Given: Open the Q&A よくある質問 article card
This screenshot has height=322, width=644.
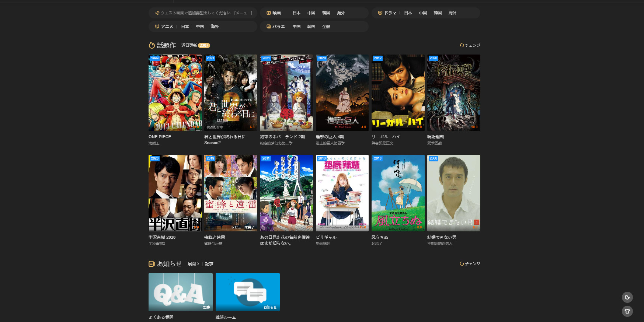Looking at the screenshot, I should [181, 292].
